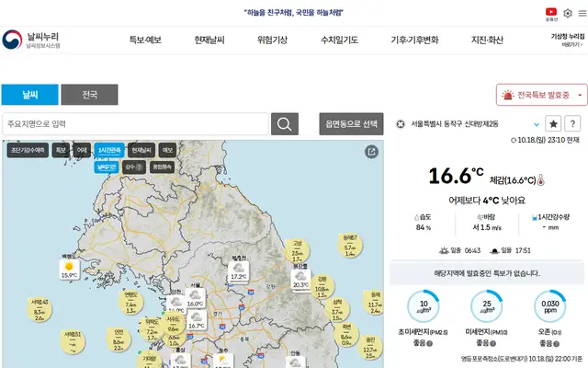Click the 울진 buoy marker
Screen dimensions: 588x368
(370, 347)
